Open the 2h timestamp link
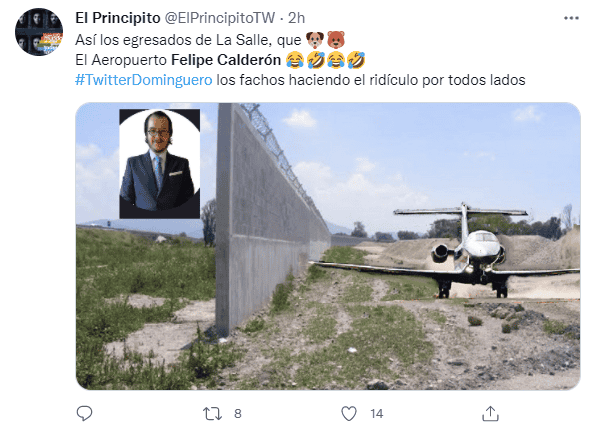 click(296, 18)
